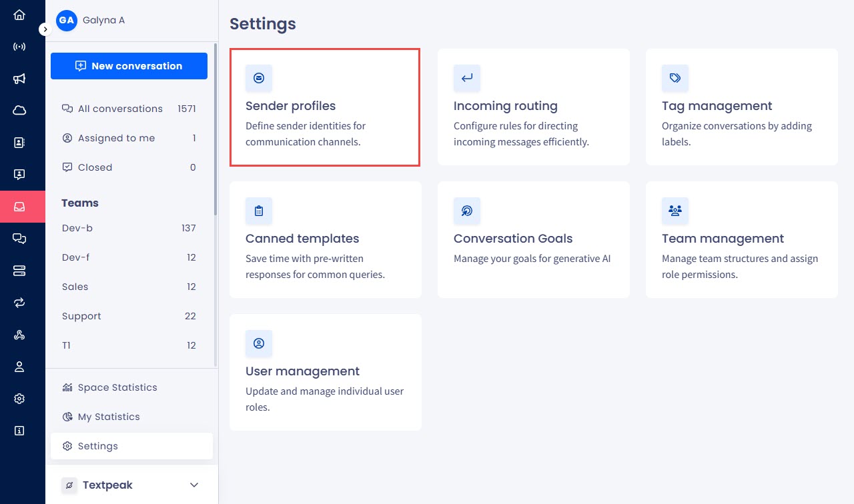
Task: Open Assigned to me conversations
Action: pos(129,138)
